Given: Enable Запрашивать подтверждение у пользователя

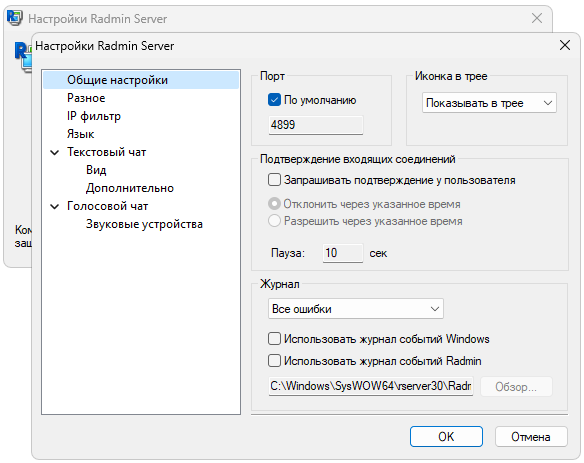Looking at the screenshot, I should pos(274,180).
